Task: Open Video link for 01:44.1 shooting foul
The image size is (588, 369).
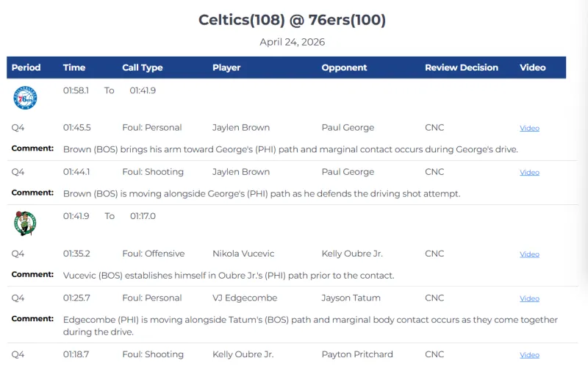Action: (x=529, y=173)
